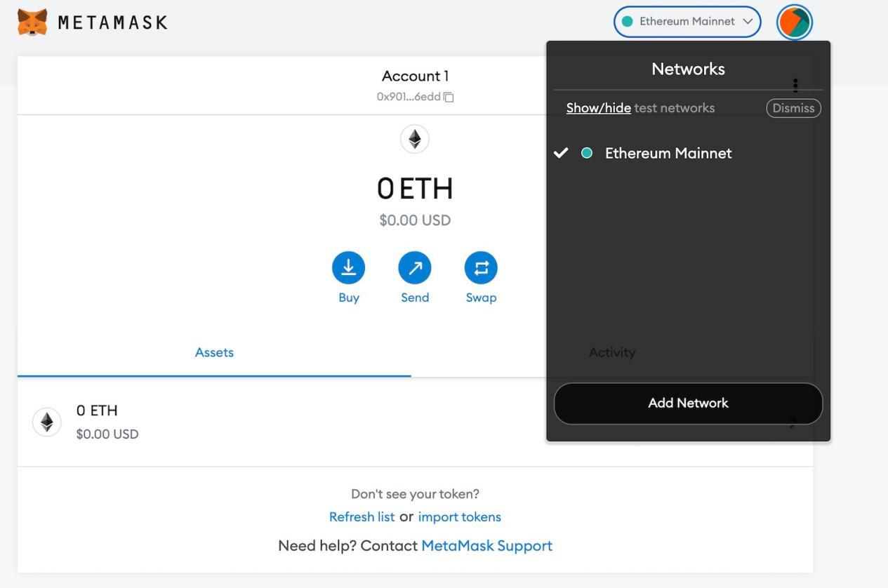Click the large 0 ETH balance heading
The width and height of the screenshot is (888, 588).
click(x=415, y=189)
